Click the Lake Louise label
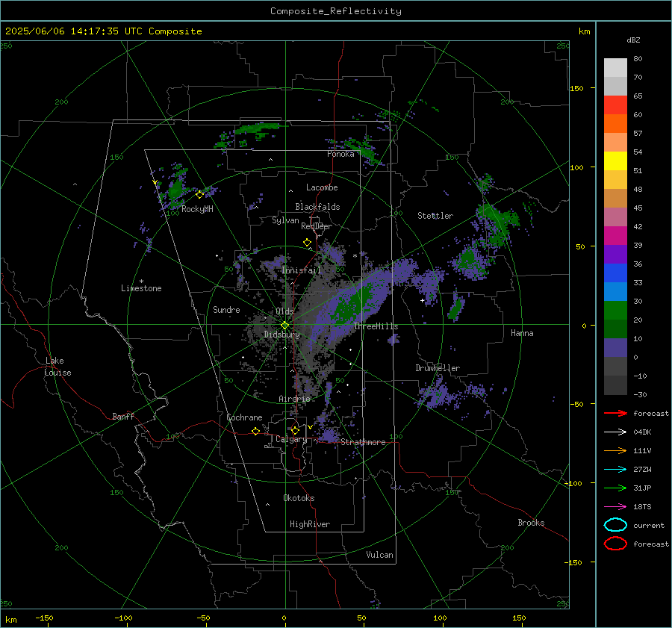 [57, 367]
